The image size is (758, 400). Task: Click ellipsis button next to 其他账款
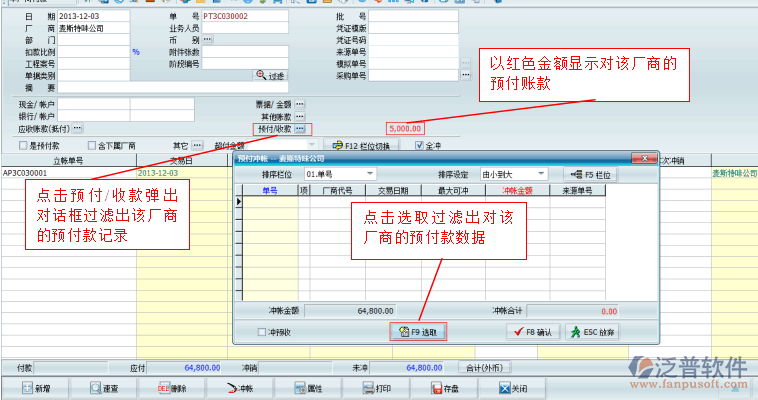(300, 116)
